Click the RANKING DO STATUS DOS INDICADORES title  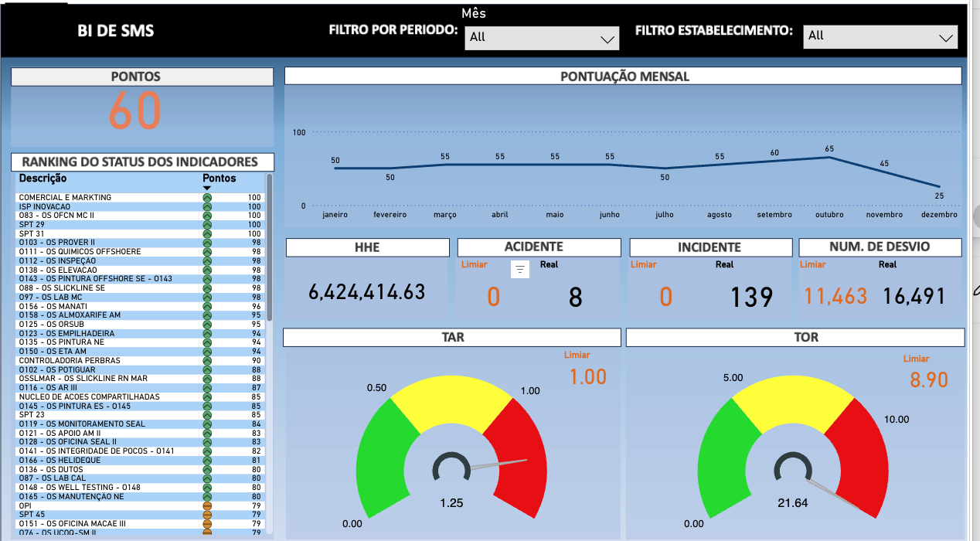(x=140, y=162)
